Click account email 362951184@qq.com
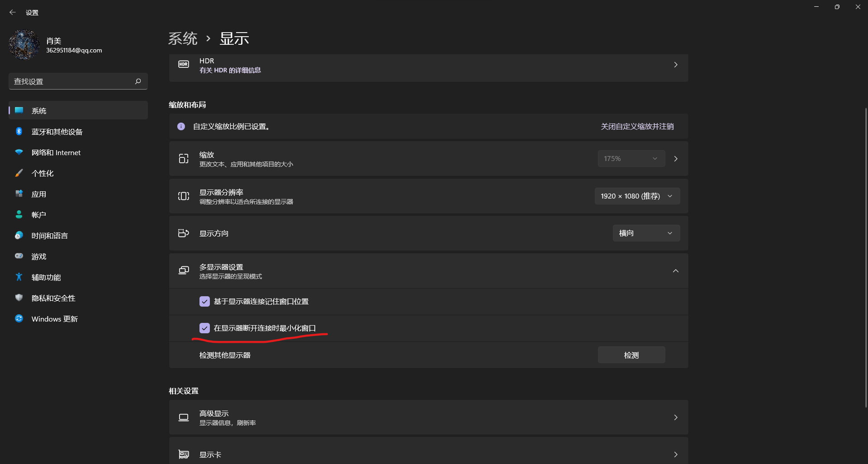The image size is (868, 464). click(x=74, y=50)
